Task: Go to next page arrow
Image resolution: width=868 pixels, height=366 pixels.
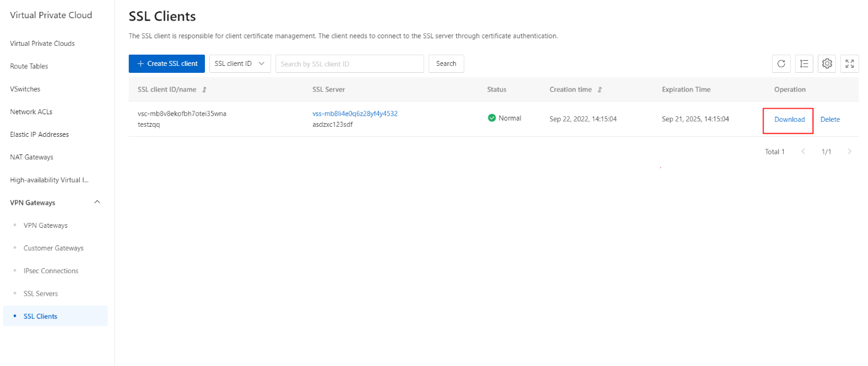Action: [x=850, y=151]
